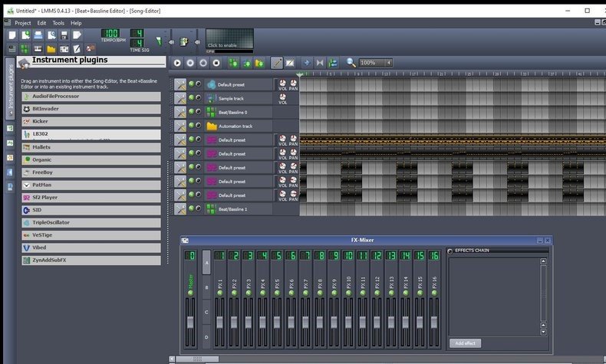The height and width of the screenshot is (364, 606).
Task: Open track actions menu for Automation track
Action: [180, 126]
